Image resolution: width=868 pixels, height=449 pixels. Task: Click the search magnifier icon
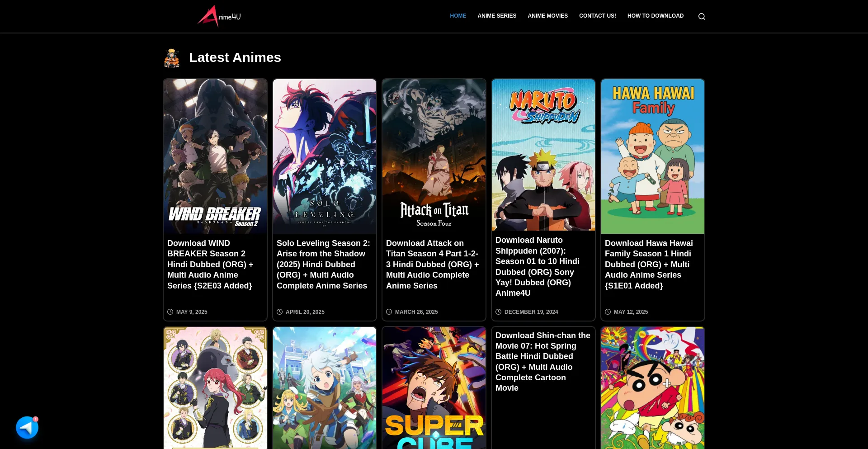tap(702, 16)
